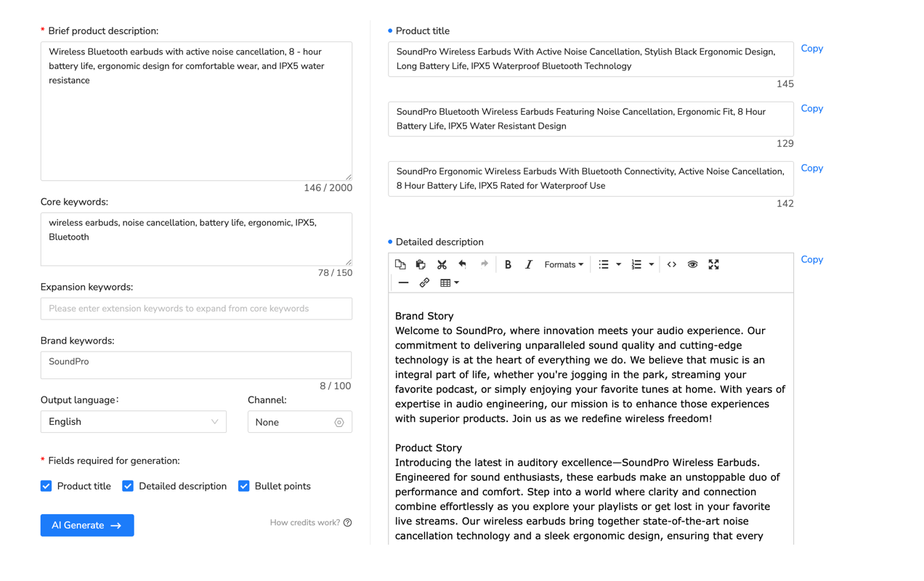Click the Redo arrow icon
The width and height of the screenshot is (924, 581).
point(484,264)
